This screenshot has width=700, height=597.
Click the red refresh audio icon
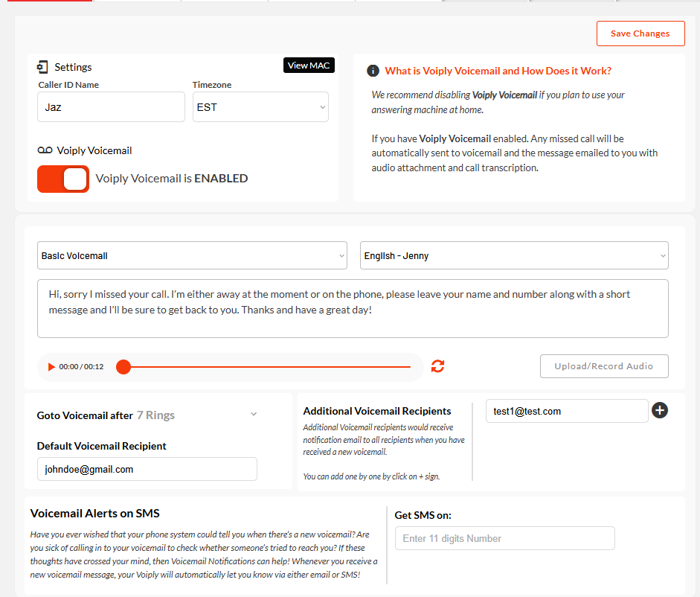pyautogui.click(x=437, y=366)
